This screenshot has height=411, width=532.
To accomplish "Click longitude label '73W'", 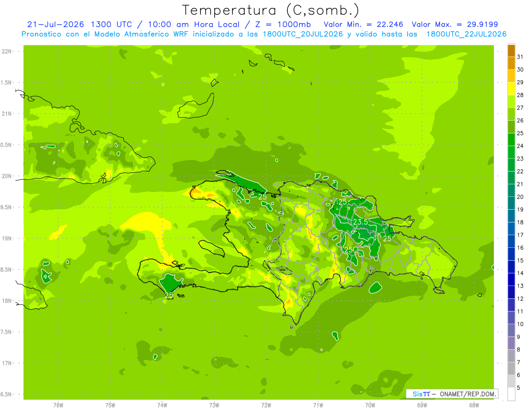I will tap(214, 405).
